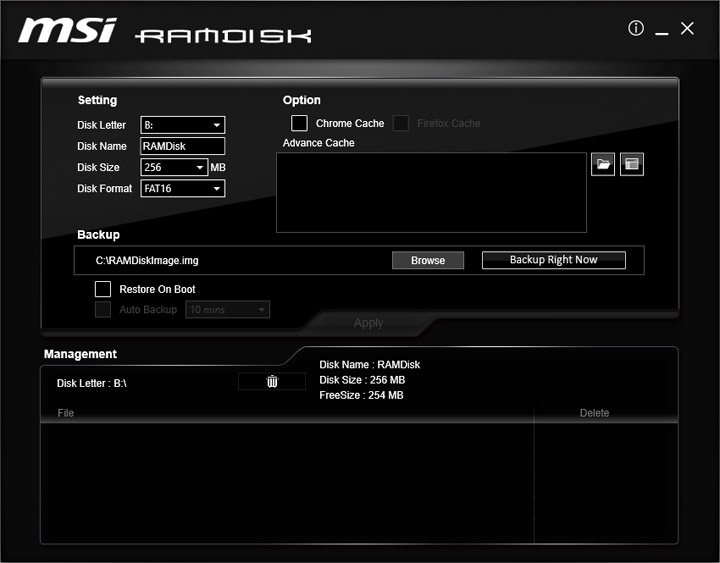
Task: Click the open folder icon beside Advance Cache
Action: pyautogui.click(x=603, y=164)
